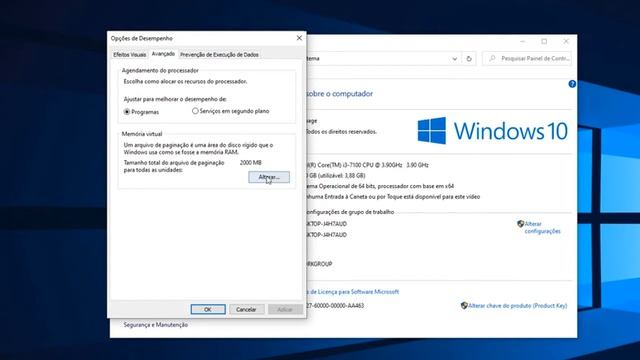Click Alterar button for virtual memory
The height and width of the screenshot is (360, 640).
[269, 177]
